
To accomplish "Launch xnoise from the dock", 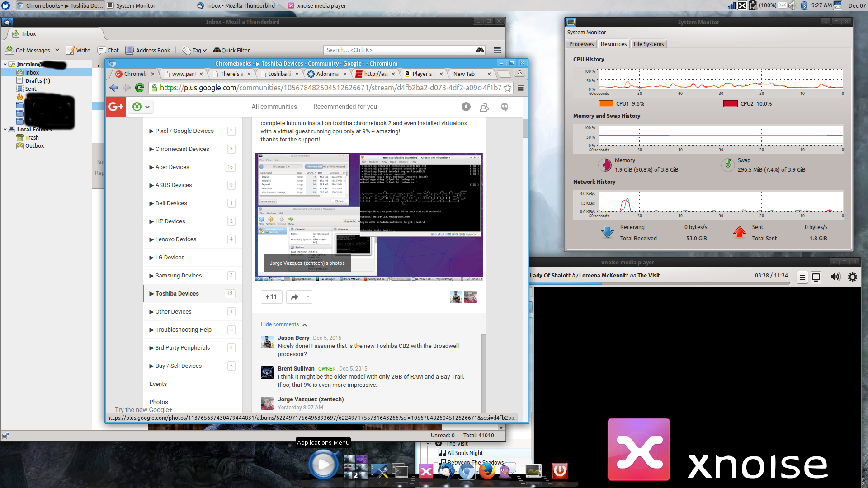I will [425, 472].
